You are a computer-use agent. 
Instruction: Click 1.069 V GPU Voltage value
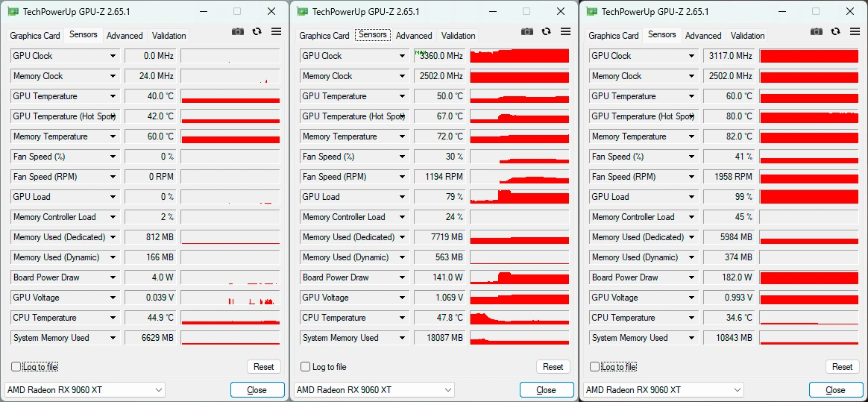point(438,298)
